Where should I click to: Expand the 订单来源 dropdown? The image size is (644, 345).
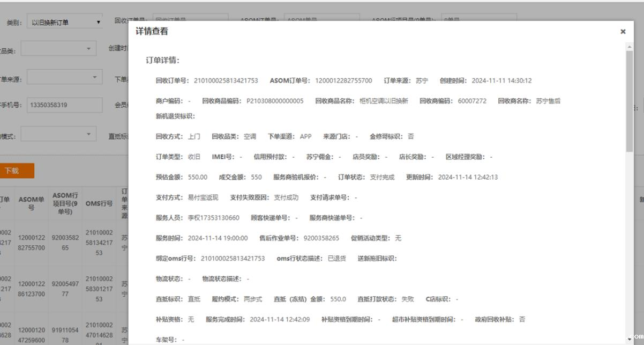[x=64, y=78]
